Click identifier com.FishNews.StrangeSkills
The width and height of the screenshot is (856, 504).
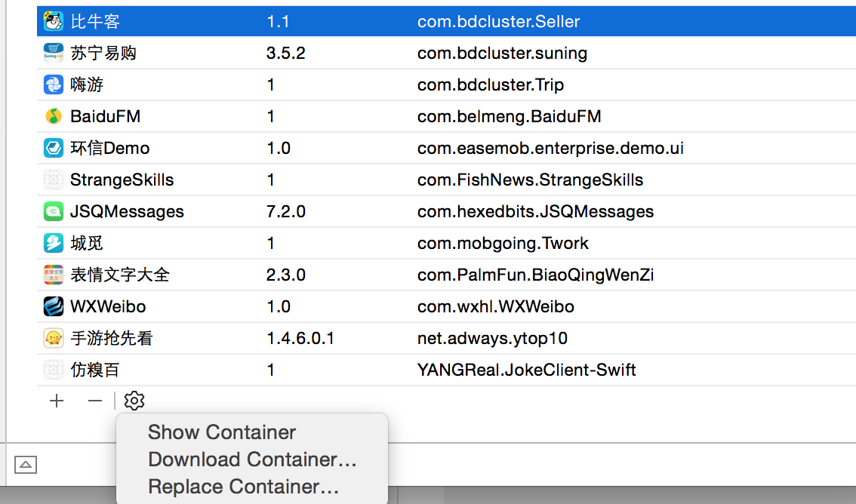530,180
